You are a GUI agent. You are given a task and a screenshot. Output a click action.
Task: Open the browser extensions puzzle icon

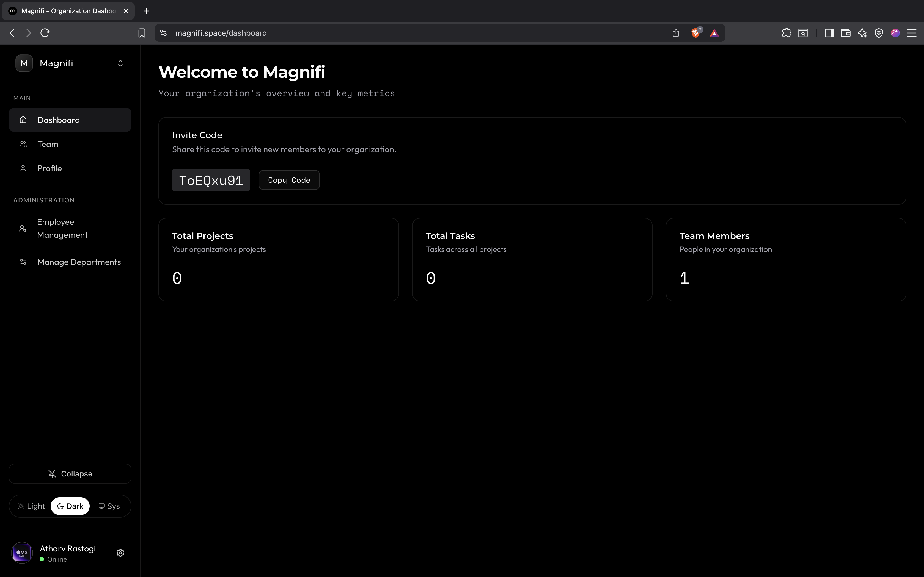[786, 33]
